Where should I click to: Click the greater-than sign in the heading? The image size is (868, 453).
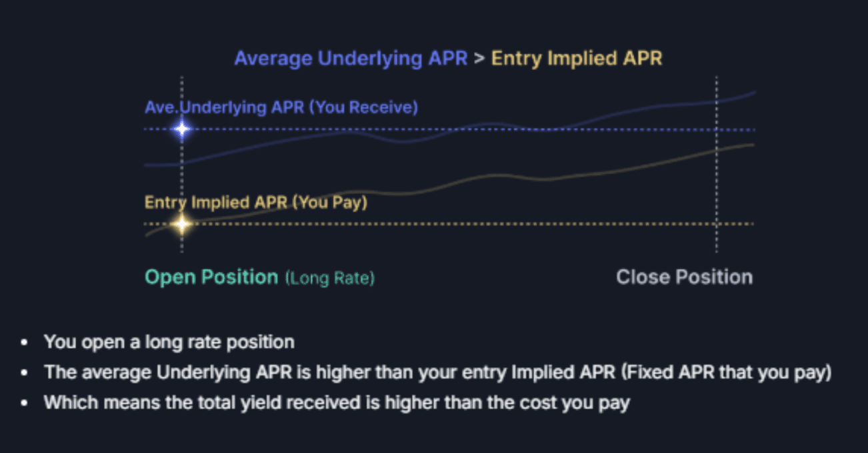tap(479, 59)
